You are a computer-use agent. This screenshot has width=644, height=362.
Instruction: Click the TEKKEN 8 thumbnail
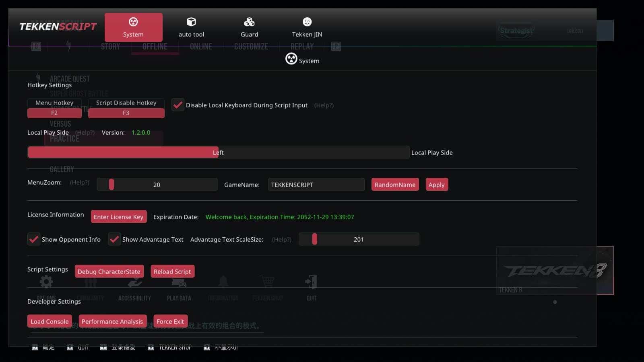tap(555, 270)
